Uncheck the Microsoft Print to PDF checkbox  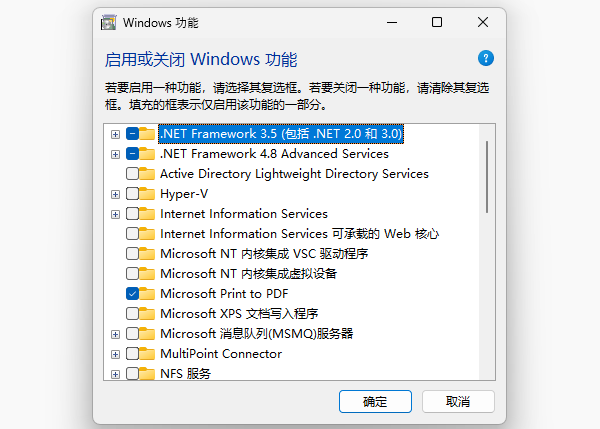click(132, 294)
